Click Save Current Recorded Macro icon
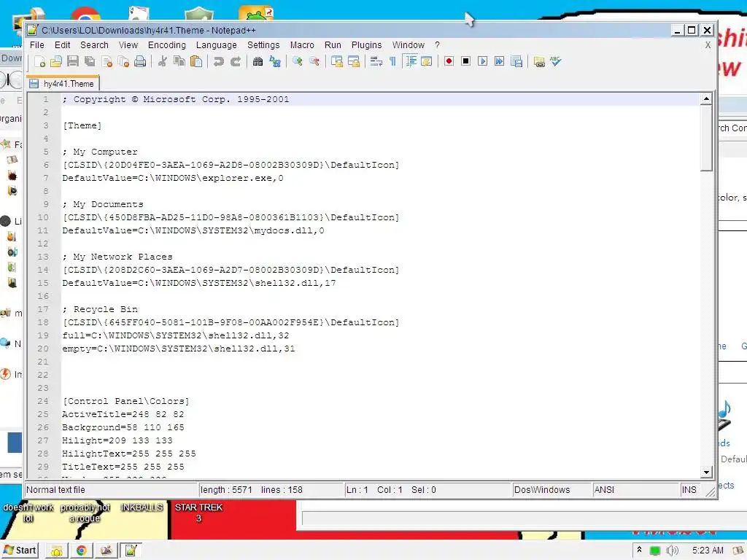The width and height of the screenshot is (747, 560). click(516, 61)
